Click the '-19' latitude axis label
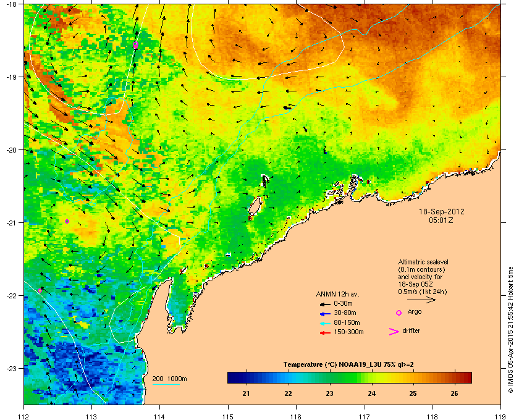The width and height of the screenshot is (519, 420). 11,77
